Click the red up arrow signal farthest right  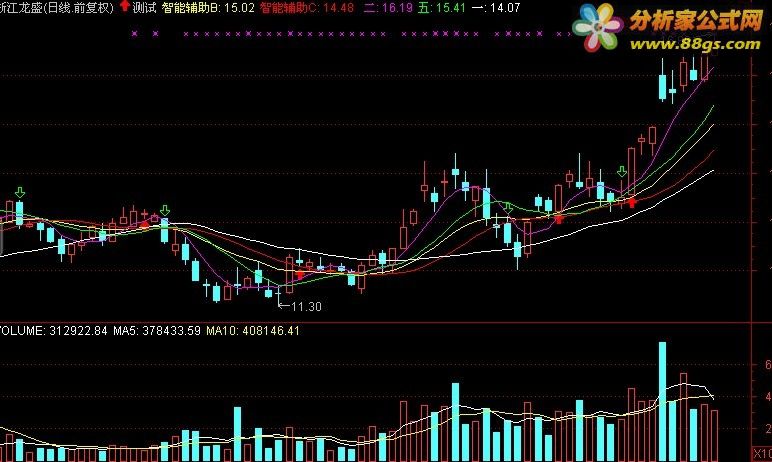coord(633,202)
